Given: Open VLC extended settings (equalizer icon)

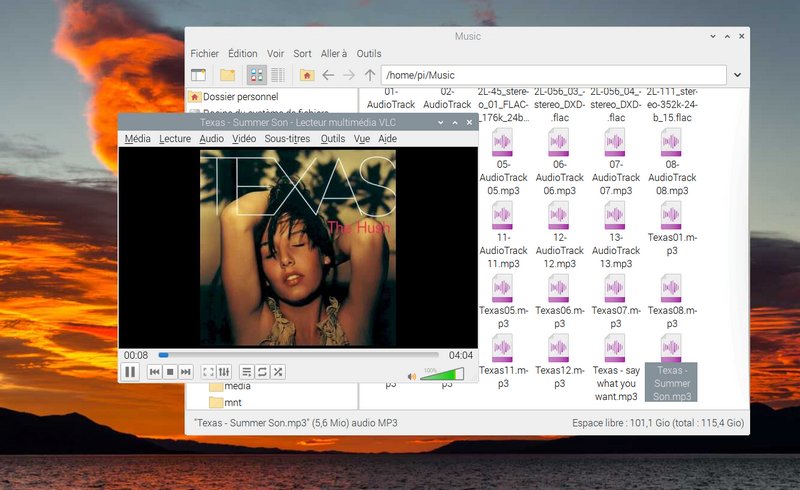Looking at the screenshot, I should point(224,372).
